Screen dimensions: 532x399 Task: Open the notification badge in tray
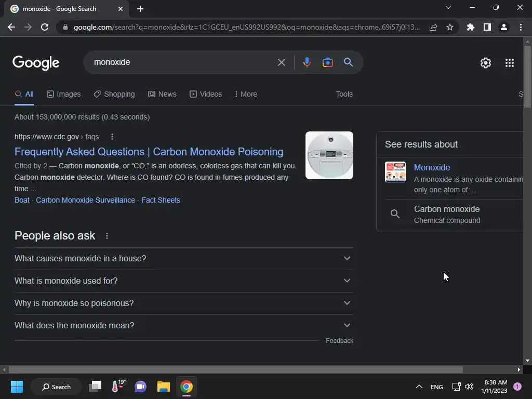coord(517,387)
